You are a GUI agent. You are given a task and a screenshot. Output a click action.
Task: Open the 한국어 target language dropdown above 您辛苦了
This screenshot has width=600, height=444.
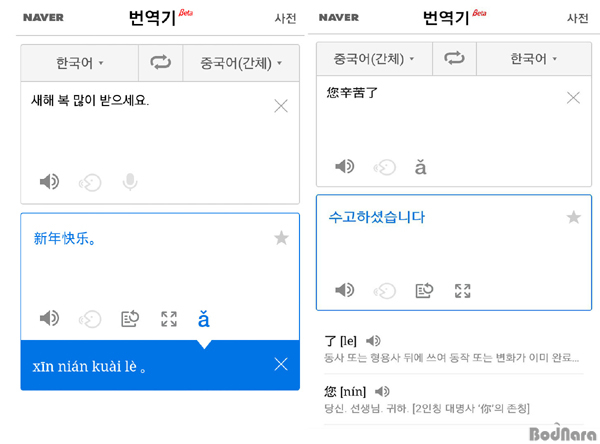(534, 59)
